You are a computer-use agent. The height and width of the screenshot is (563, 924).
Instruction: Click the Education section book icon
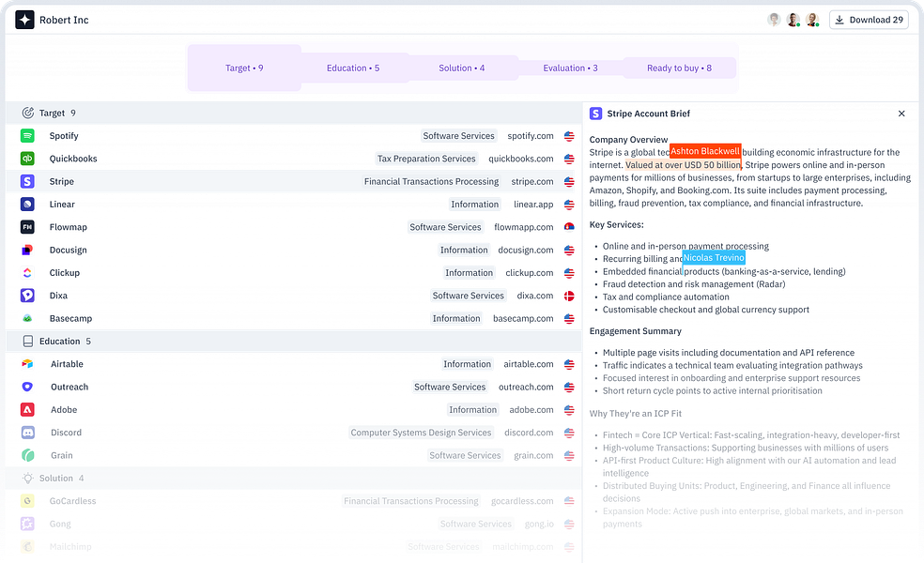tap(27, 341)
